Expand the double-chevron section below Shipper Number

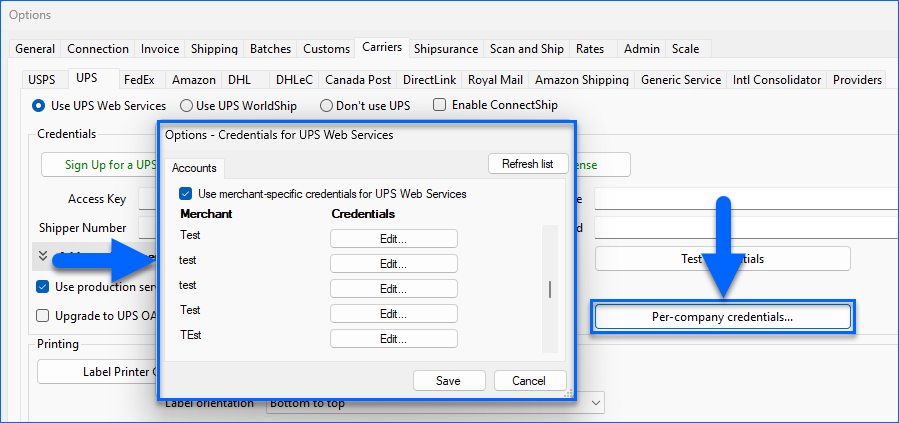[43, 256]
